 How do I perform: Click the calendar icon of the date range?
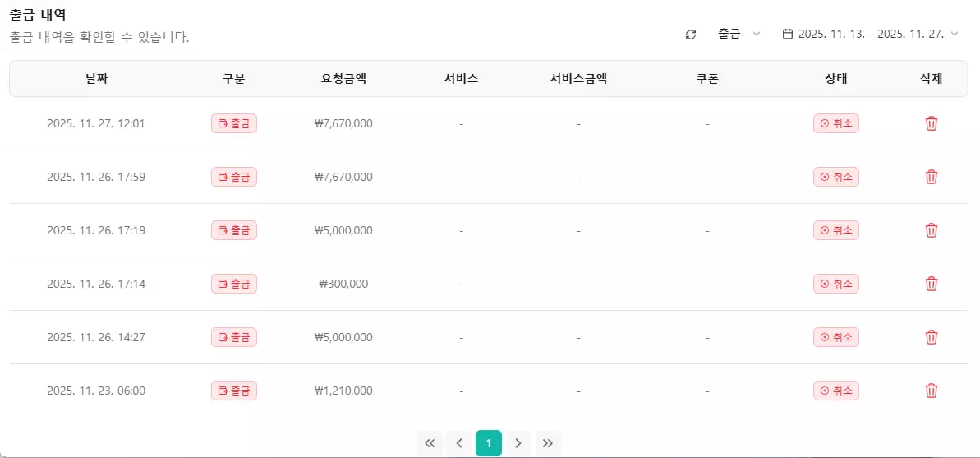(x=788, y=35)
